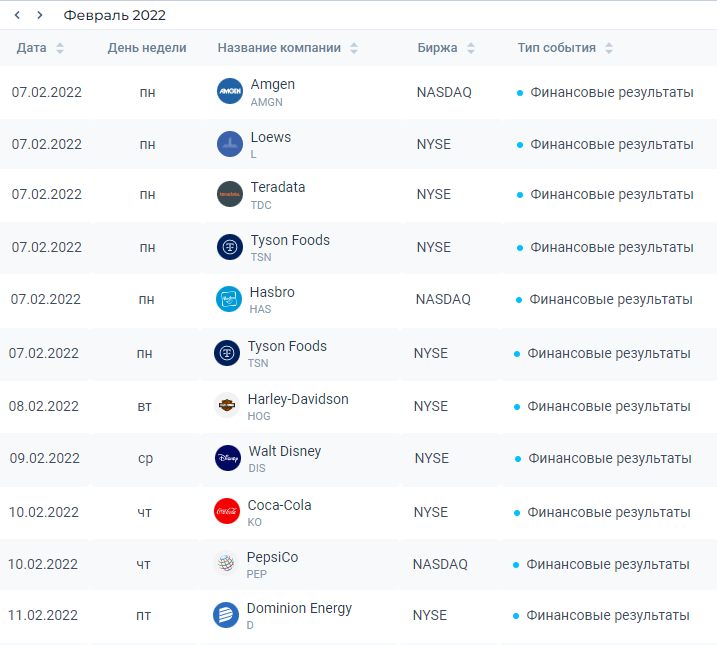Image resolution: width=717 pixels, height=646 pixels.
Task: Go to previous month arrow
Action: 17,15
